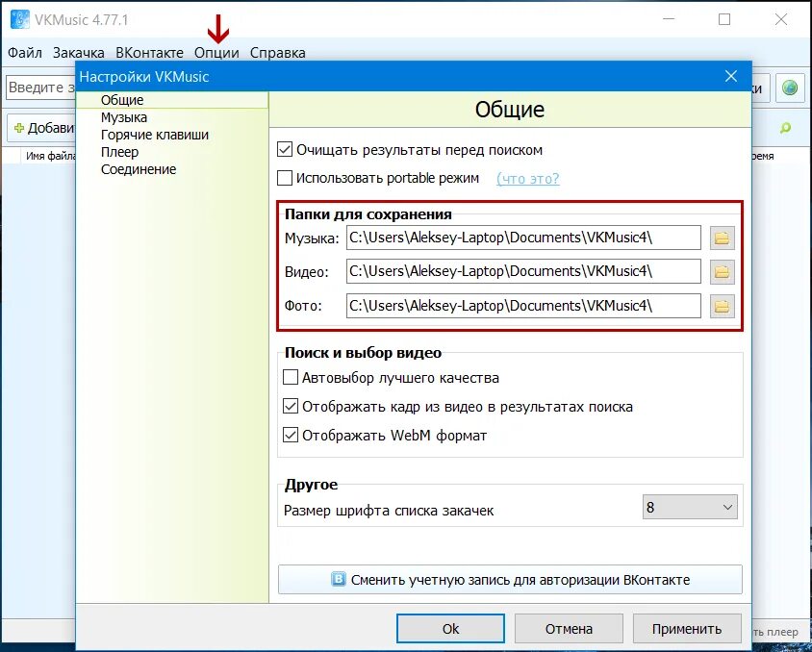
Task: Toggle Отображать WebM формат checkbox
Action: point(291,436)
